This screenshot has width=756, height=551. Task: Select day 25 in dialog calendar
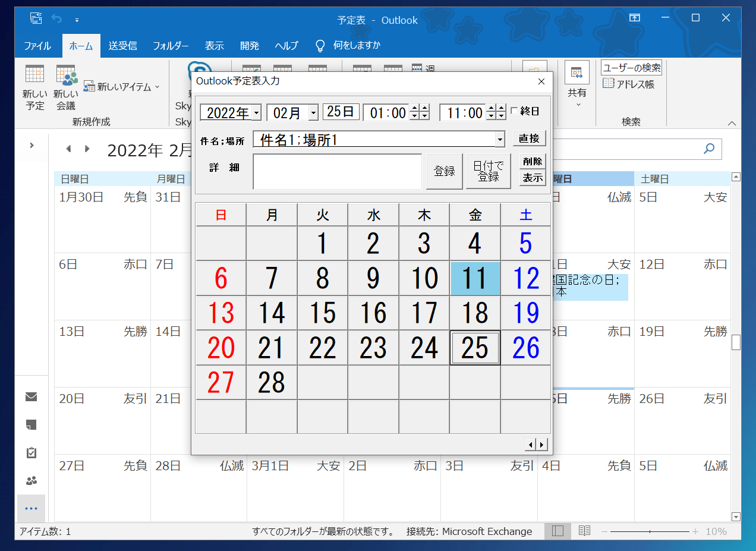(x=475, y=348)
